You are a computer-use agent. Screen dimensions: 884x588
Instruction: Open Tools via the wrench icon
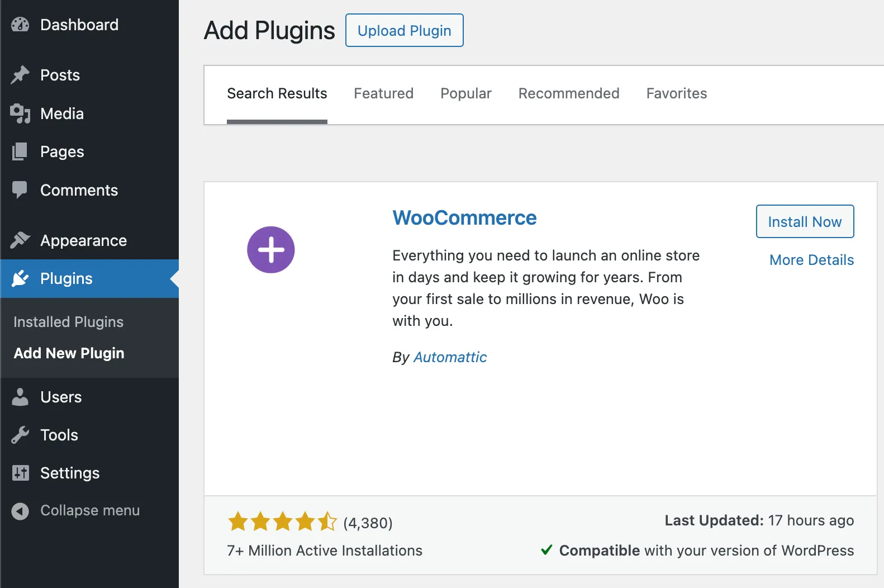tap(20, 435)
